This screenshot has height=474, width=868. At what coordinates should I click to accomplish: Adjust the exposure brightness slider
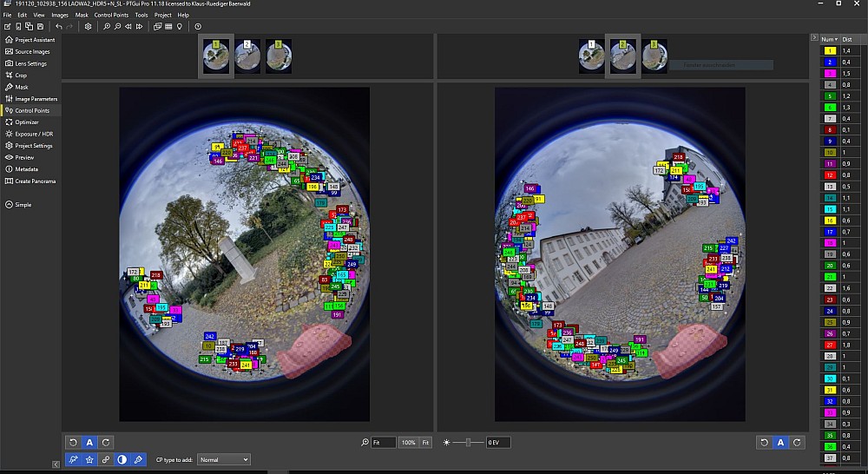(469, 443)
